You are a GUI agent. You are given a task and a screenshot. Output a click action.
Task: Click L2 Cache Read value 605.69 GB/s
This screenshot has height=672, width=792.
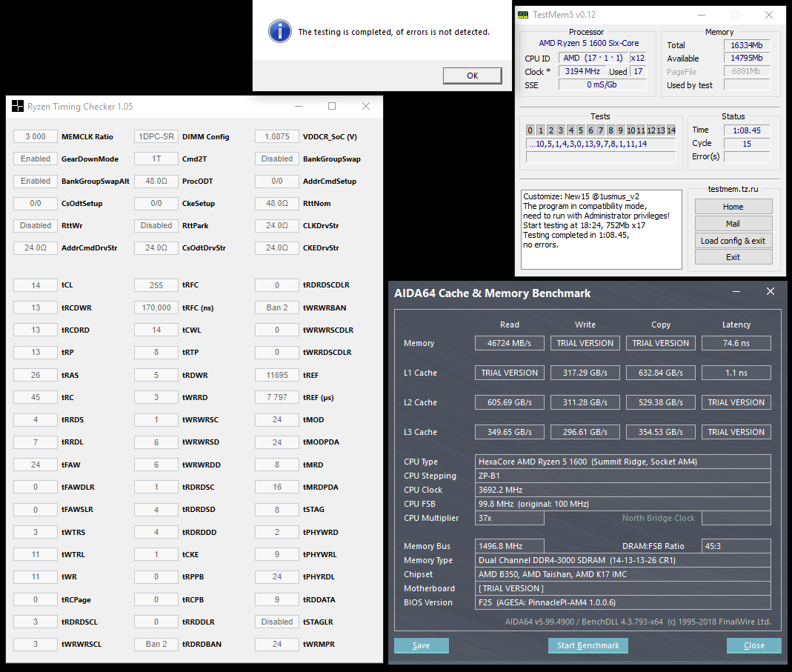click(509, 403)
